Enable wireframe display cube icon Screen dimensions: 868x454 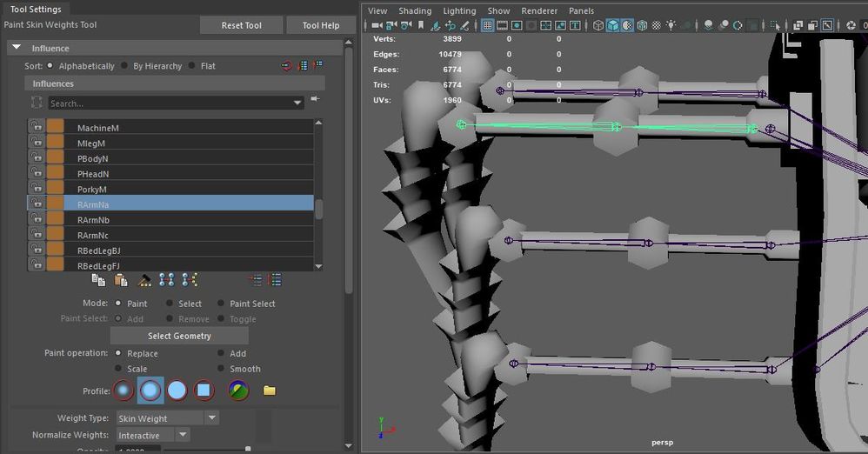coord(598,25)
